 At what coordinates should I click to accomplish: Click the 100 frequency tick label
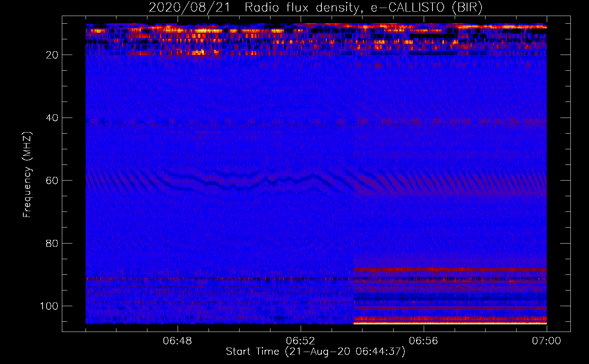point(49,306)
